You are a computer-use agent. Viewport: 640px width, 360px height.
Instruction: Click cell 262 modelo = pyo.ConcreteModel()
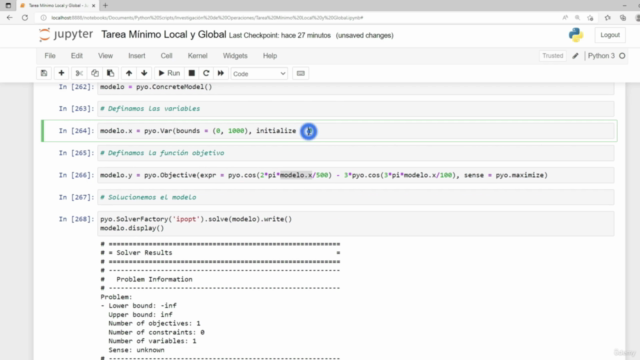click(x=356, y=87)
